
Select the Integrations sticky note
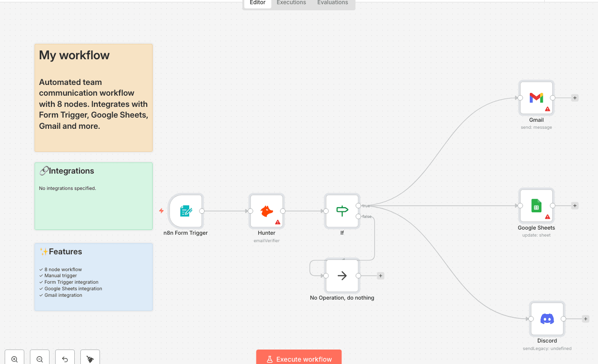point(93,196)
